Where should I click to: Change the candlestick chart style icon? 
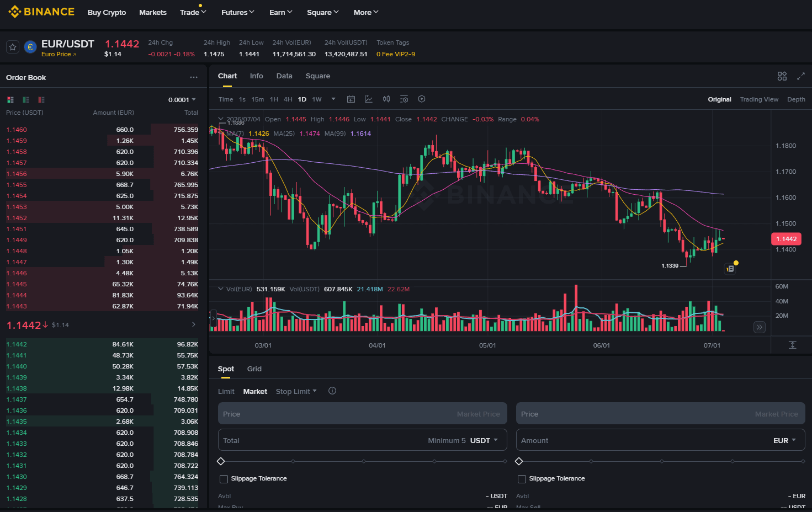coord(386,99)
